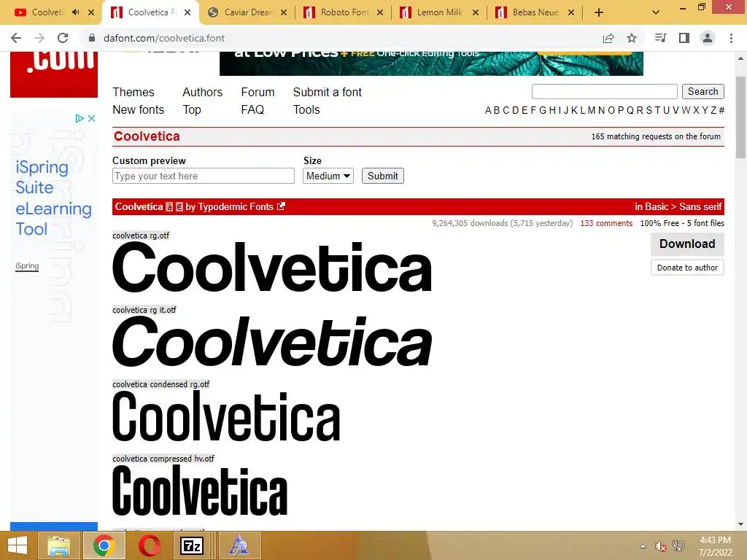Open the iSpring Suite eLearning ad
This screenshot has width=747, height=560.
click(x=53, y=198)
